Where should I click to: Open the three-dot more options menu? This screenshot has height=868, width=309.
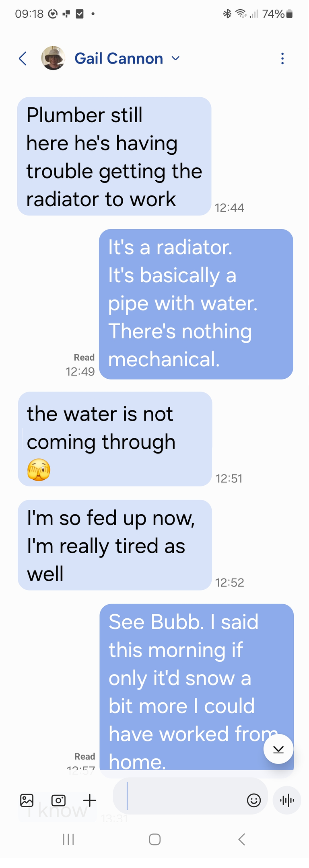pos(282,59)
